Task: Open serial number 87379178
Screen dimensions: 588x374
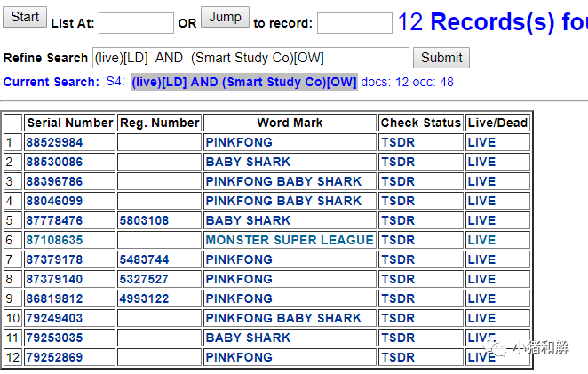Action: pyautogui.click(x=54, y=259)
